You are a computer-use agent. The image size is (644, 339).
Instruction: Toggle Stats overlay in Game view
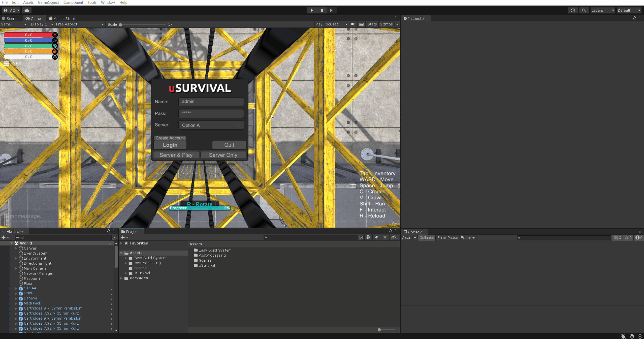click(372, 24)
